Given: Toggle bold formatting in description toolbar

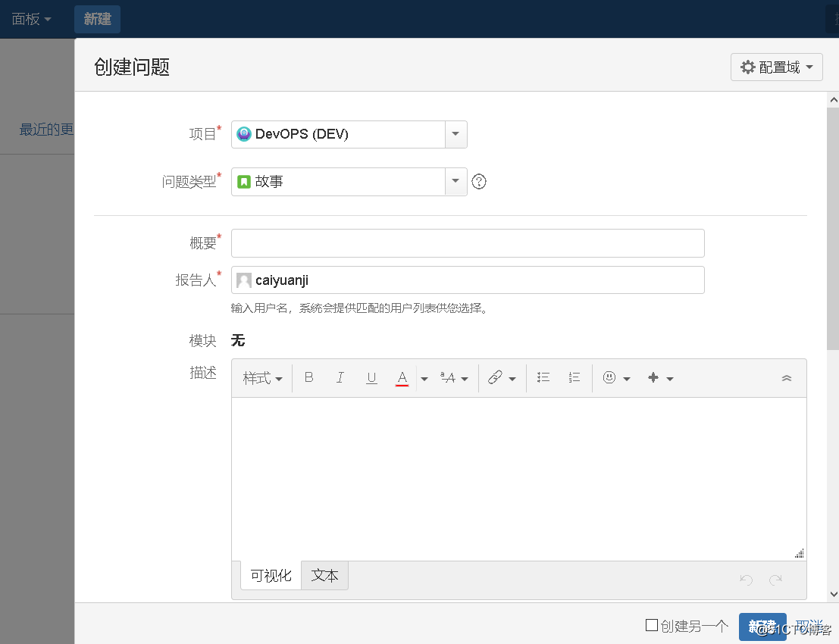Looking at the screenshot, I should (x=308, y=377).
